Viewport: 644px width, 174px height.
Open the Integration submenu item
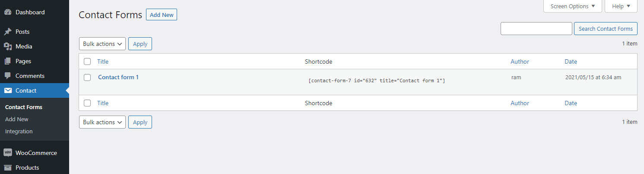(x=19, y=131)
